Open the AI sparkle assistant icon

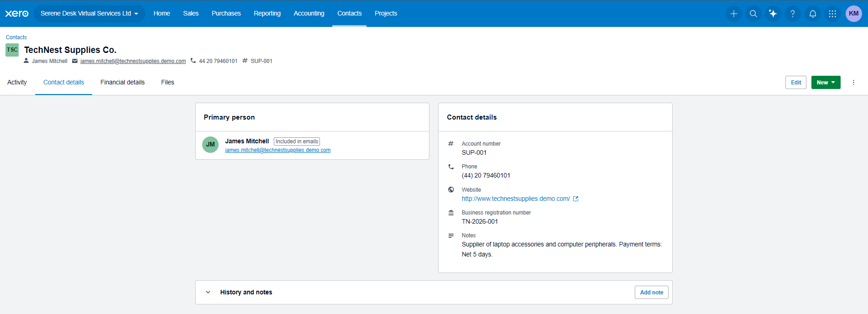tap(773, 14)
